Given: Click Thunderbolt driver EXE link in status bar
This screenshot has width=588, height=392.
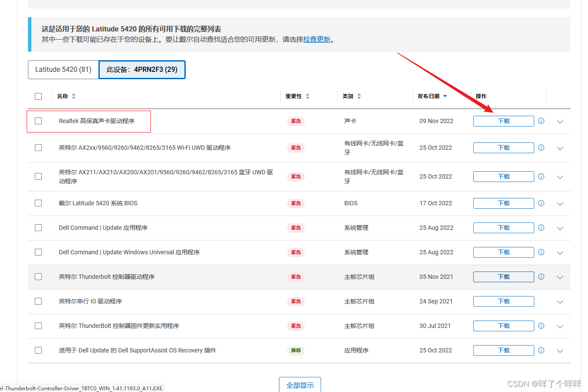Looking at the screenshot, I should point(81,388).
